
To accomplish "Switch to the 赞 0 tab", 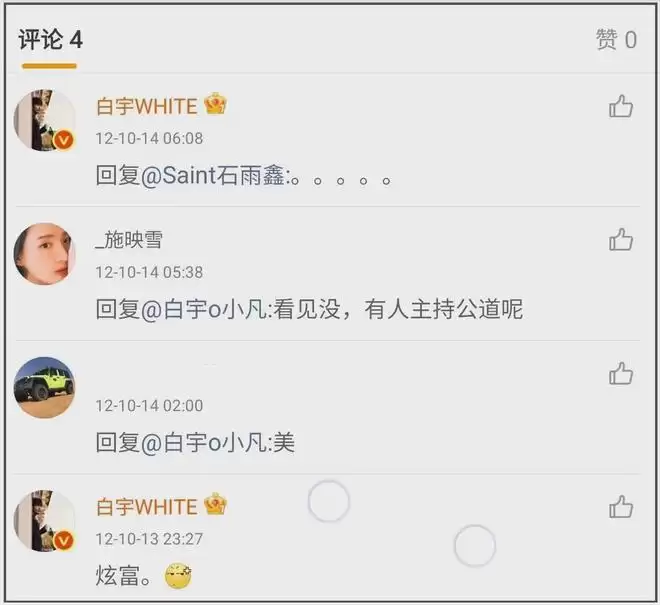I will (616, 40).
